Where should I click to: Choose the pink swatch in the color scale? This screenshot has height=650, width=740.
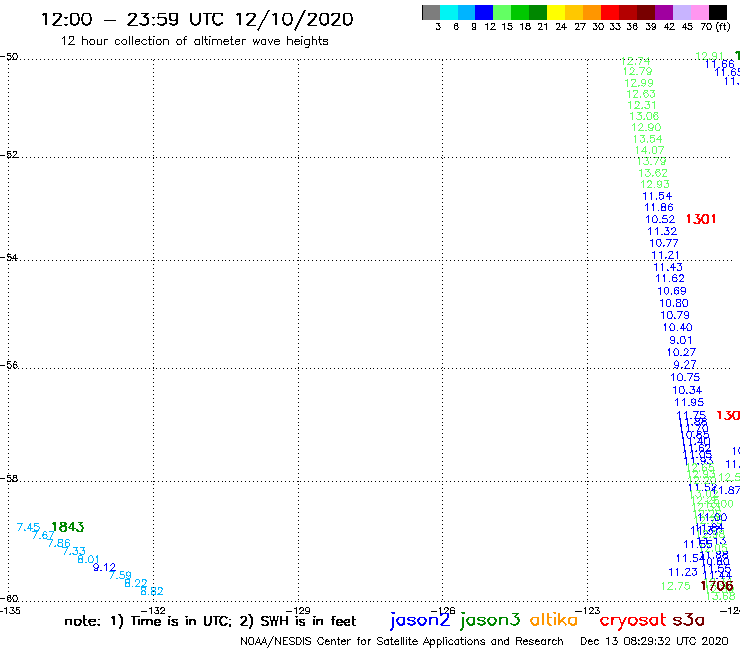click(699, 12)
